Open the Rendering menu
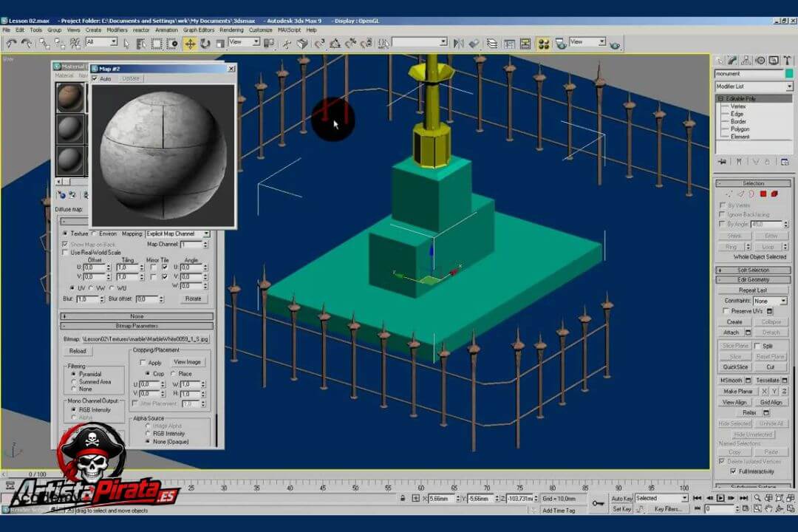Screen dimensions: 798x532 click(x=231, y=30)
